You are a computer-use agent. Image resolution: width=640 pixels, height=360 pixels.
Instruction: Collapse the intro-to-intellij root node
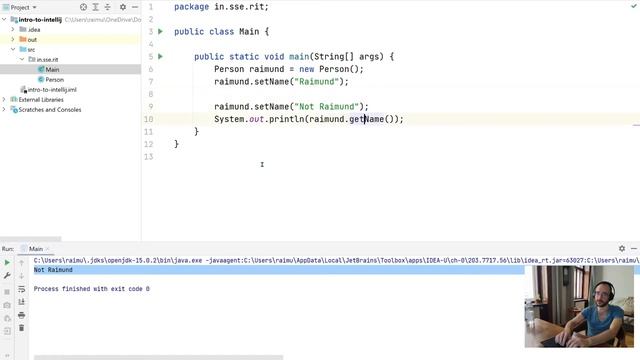tap(4, 19)
